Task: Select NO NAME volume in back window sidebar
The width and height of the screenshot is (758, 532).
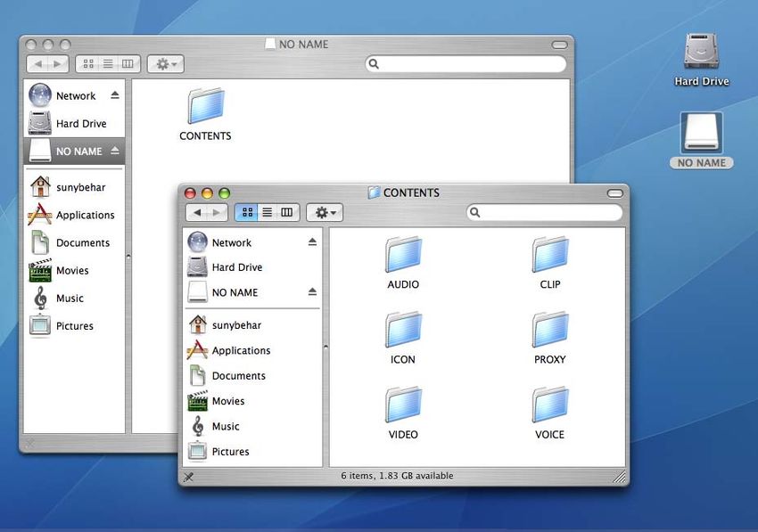Action: pyautogui.click(x=74, y=151)
